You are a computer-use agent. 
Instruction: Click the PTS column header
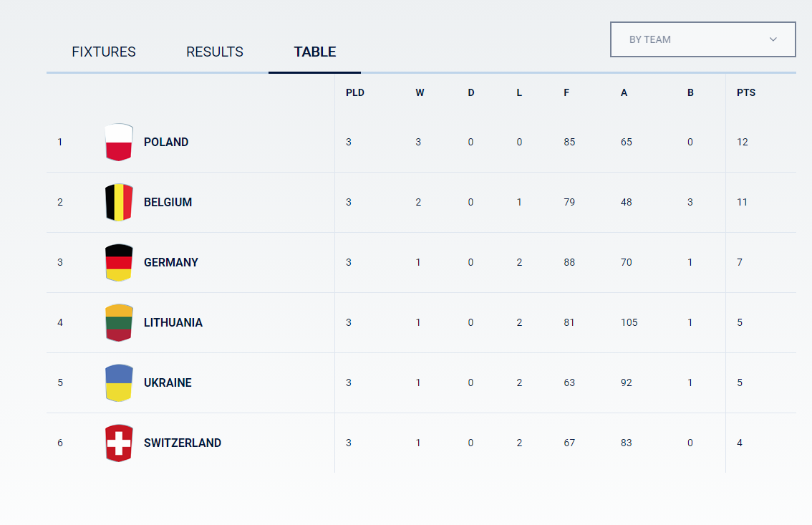pos(746,92)
